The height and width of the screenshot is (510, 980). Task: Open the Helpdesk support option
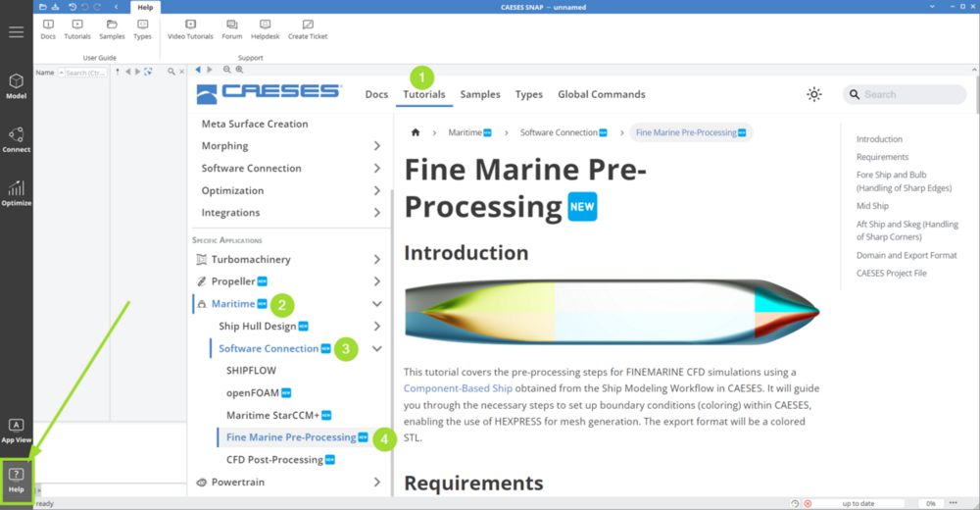click(x=265, y=29)
